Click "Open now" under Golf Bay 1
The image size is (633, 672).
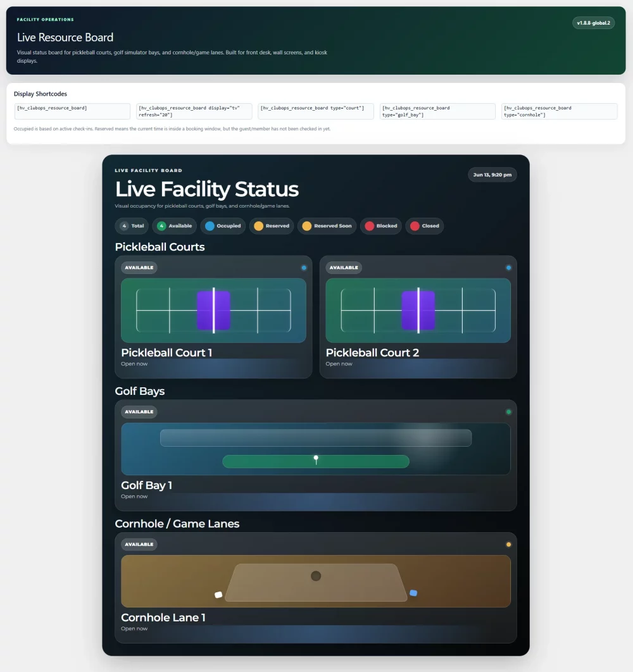point(134,496)
